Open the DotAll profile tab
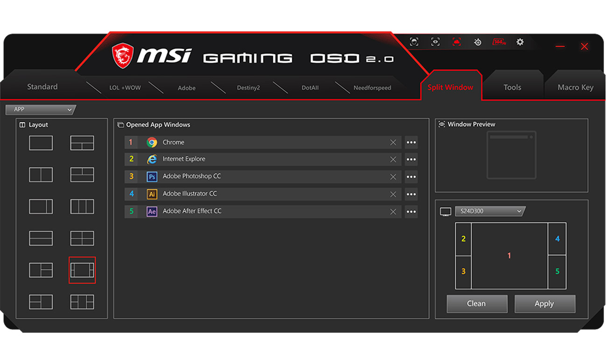 pos(310,88)
